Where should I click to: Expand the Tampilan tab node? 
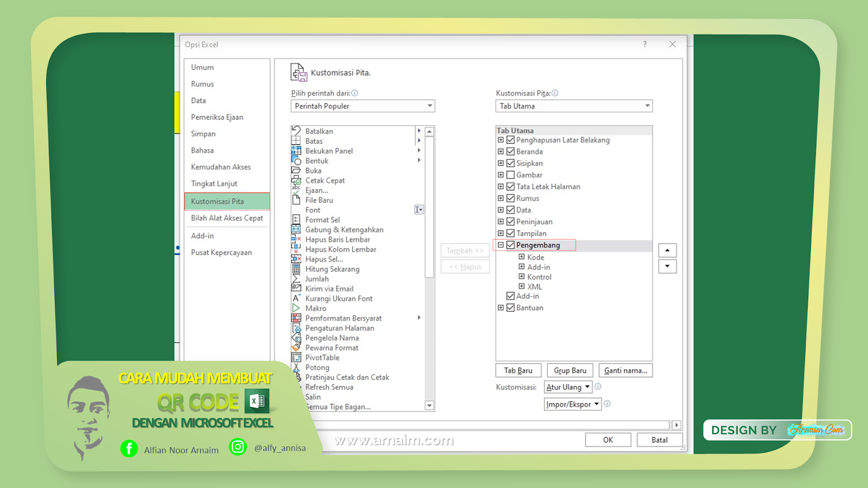[x=501, y=233]
